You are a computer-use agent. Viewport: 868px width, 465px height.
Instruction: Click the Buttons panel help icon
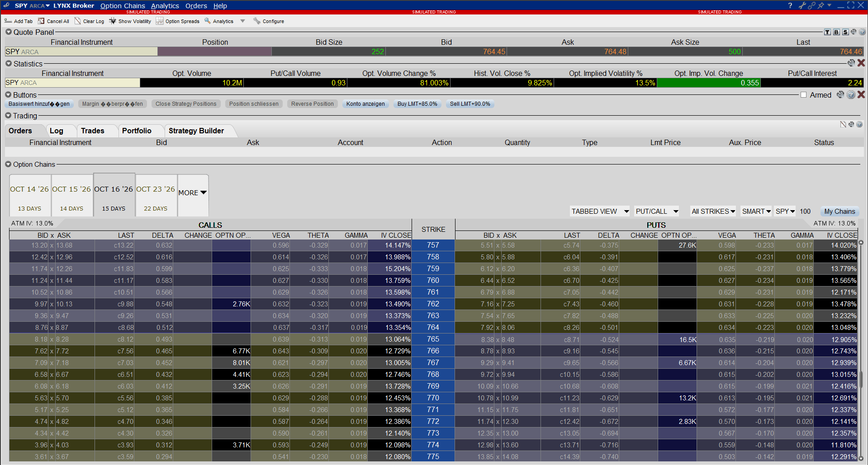[x=851, y=94]
